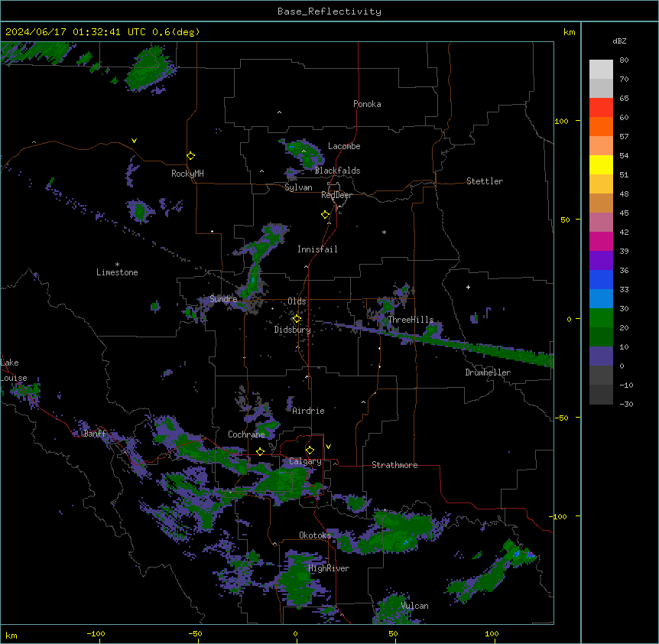Click the white asterisk above Limestone label
The height and width of the screenshot is (644, 659).
coord(117,265)
